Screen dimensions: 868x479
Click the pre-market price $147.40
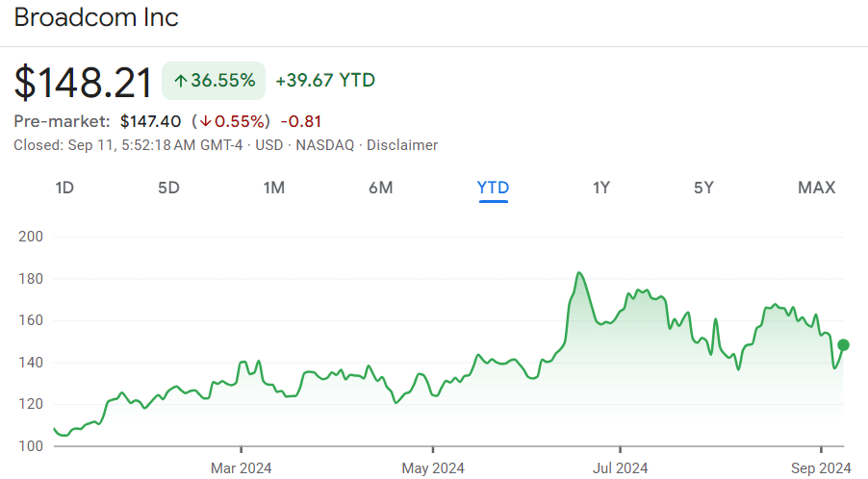pos(150,122)
